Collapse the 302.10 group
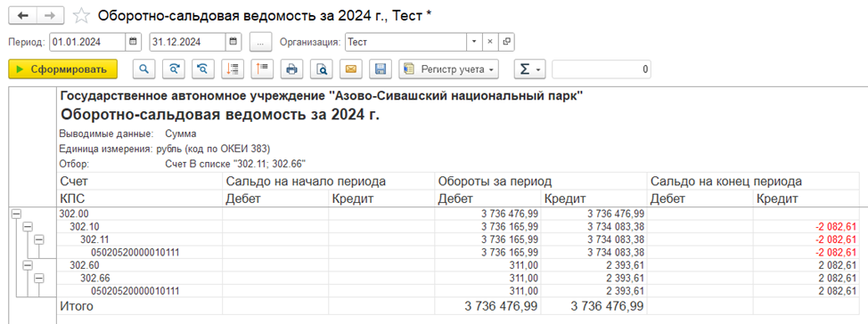The width and height of the screenshot is (868, 324). coord(27,227)
